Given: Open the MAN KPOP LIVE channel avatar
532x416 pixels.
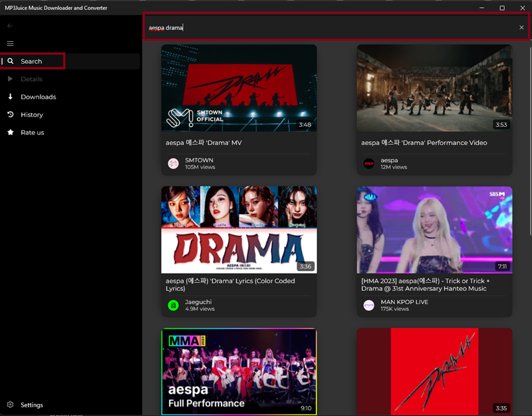Looking at the screenshot, I should point(369,306).
